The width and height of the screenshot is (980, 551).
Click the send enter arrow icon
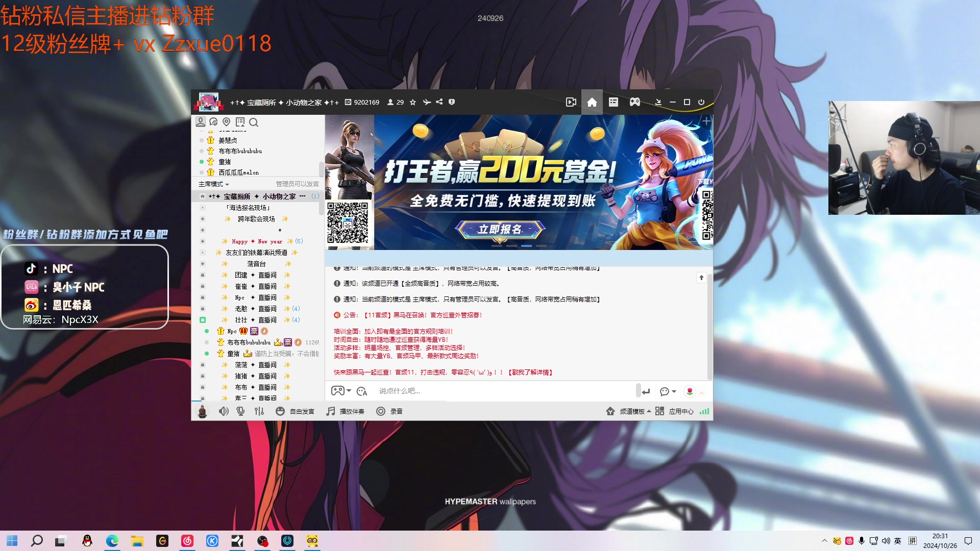pos(646,391)
